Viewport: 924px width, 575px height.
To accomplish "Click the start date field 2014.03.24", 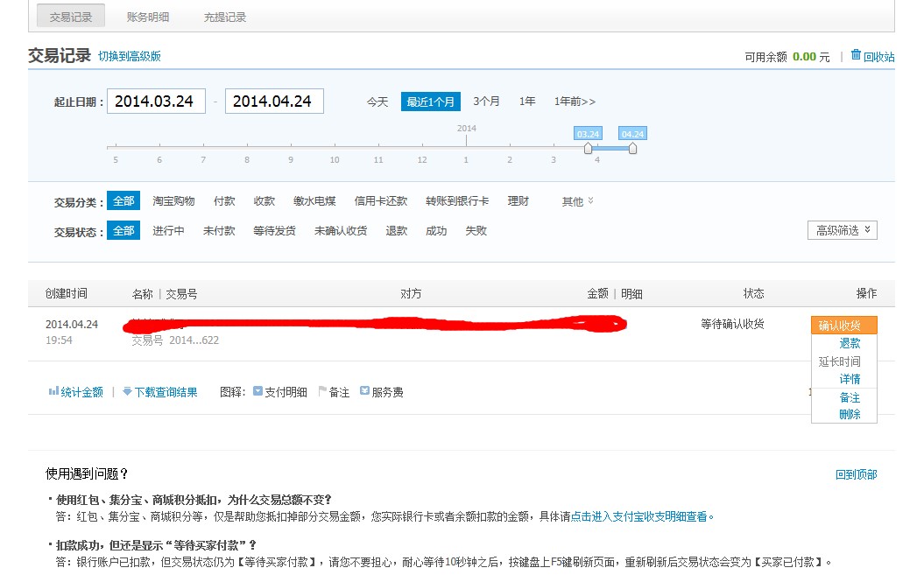I will pos(156,102).
